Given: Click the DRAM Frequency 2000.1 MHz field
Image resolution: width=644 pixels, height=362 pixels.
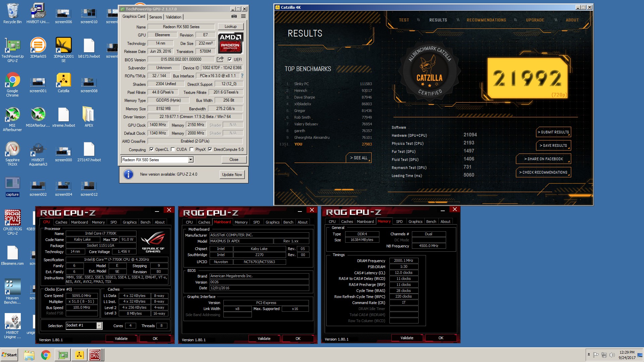Looking at the screenshot, I should click(404, 260).
